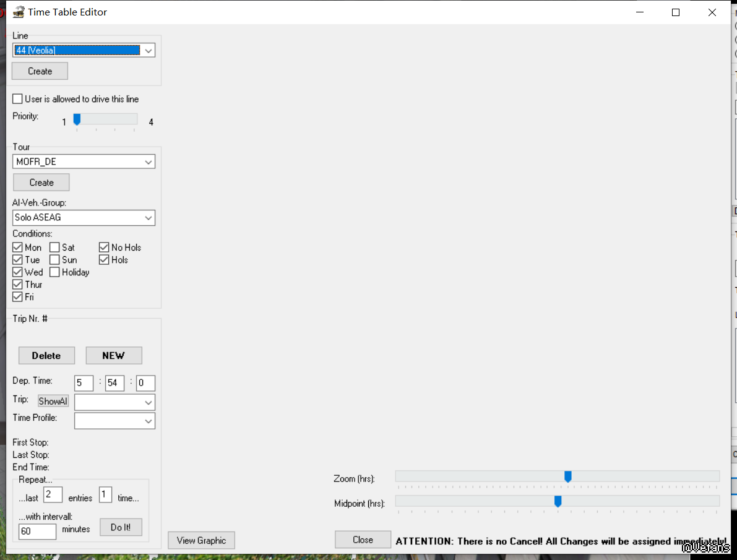Click the NEW trip button

tap(114, 355)
